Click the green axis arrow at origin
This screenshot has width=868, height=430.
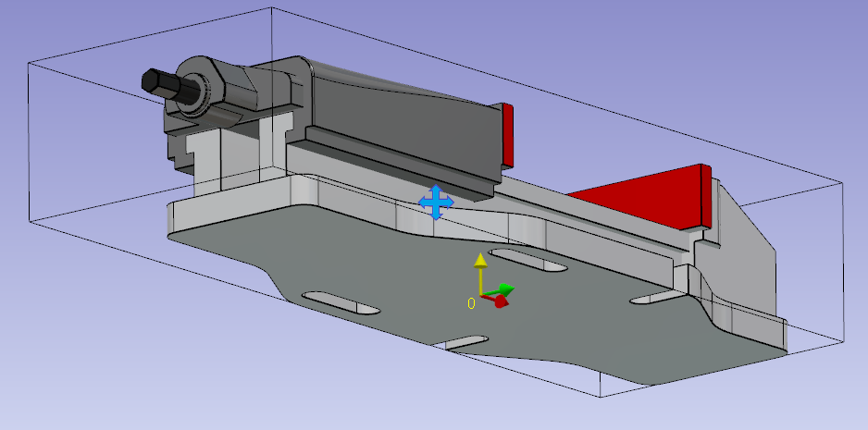[505, 289]
